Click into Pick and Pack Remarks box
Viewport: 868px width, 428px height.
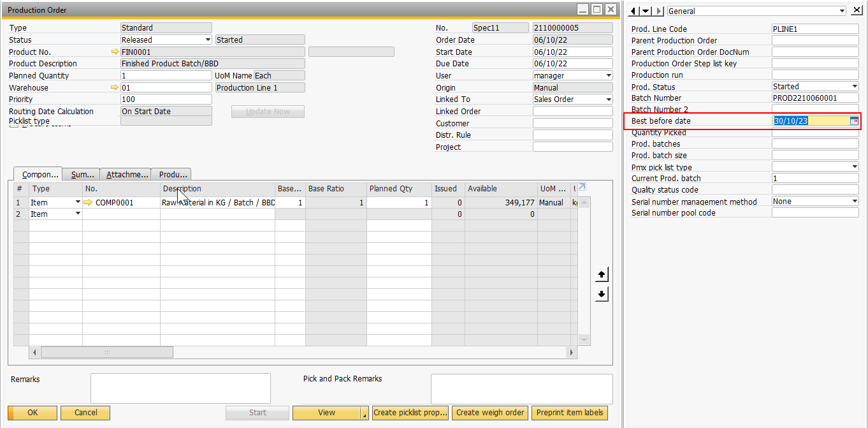pos(522,388)
